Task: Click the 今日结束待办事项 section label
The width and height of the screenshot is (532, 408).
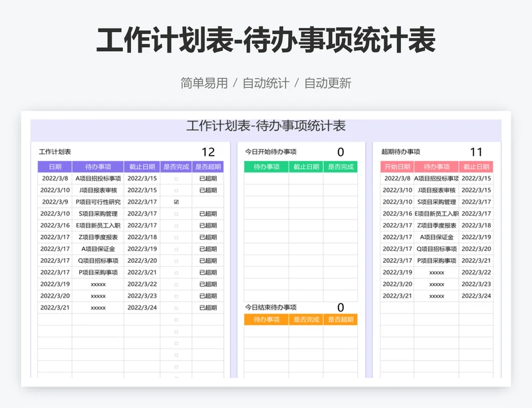Action: click(271, 307)
